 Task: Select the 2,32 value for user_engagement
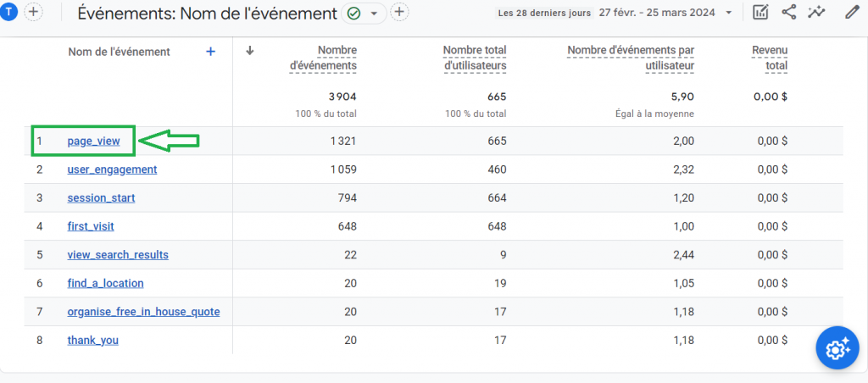tap(683, 169)
